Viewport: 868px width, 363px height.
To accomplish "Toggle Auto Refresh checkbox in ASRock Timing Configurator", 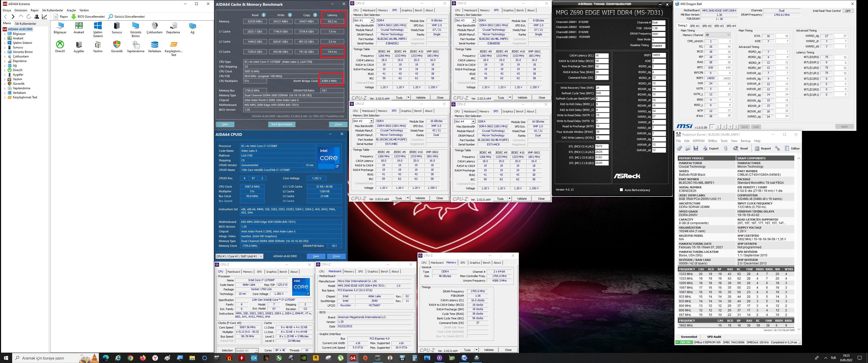I will (x=621, y=190).
